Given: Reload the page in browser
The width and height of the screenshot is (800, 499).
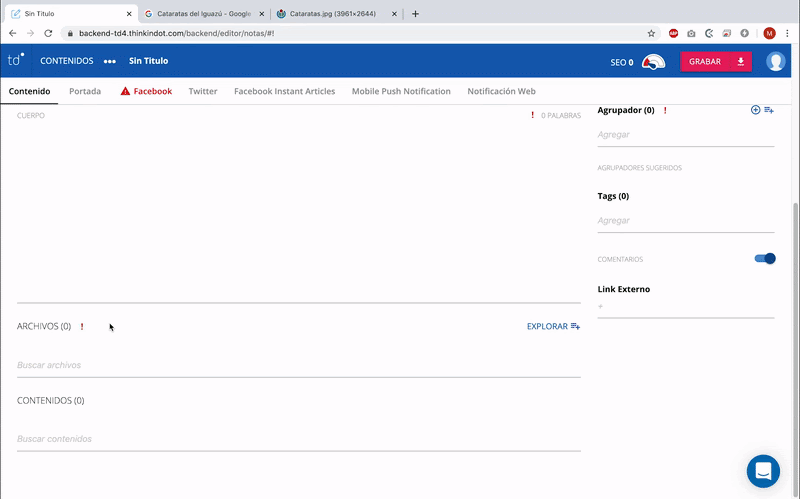Looking at the screenshot, I should pyautogui.click(x=47, y=33).
